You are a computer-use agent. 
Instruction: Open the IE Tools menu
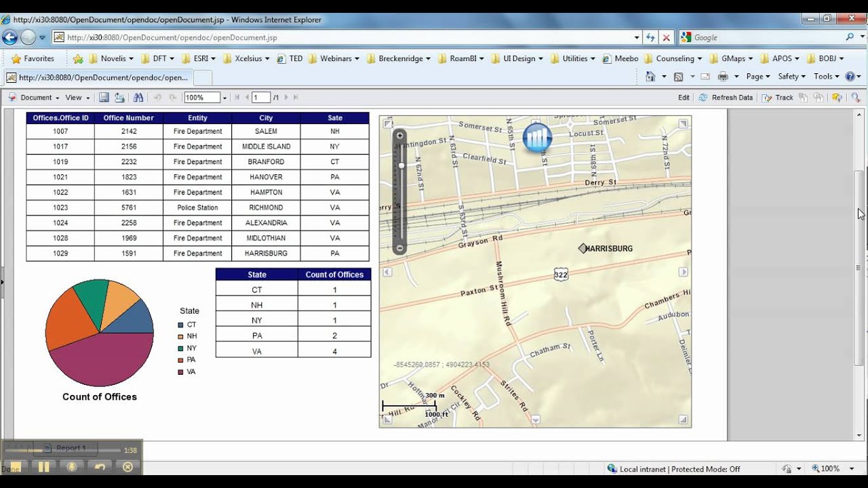(x=827, y=77)
